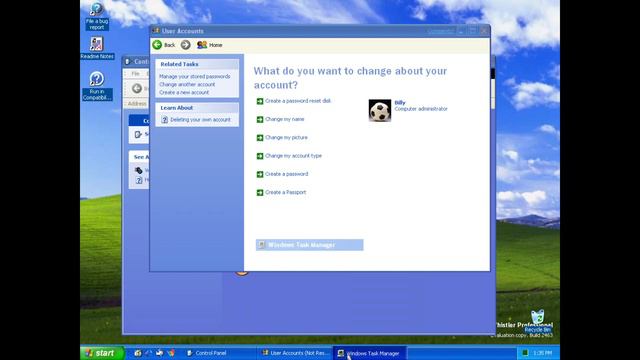This screenshot has width=640, height=360.
Task: Open the File a bug report desktop icon
Action: click(x=97, y=16)
